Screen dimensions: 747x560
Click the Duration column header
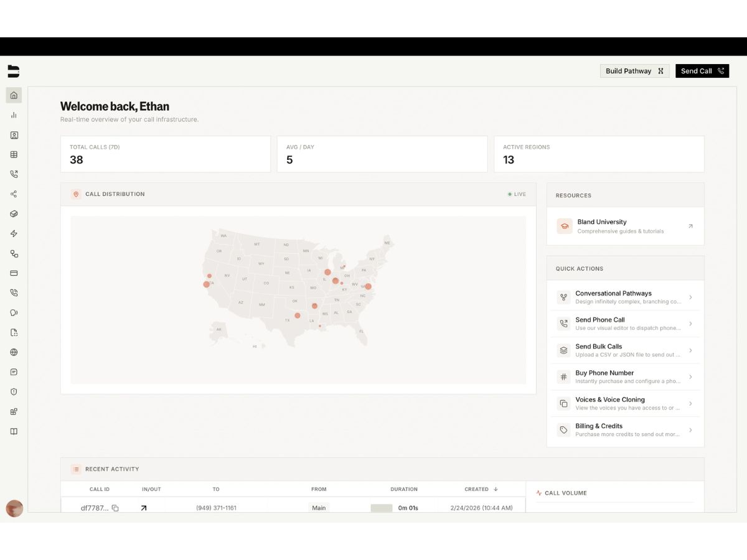point(404,489)
